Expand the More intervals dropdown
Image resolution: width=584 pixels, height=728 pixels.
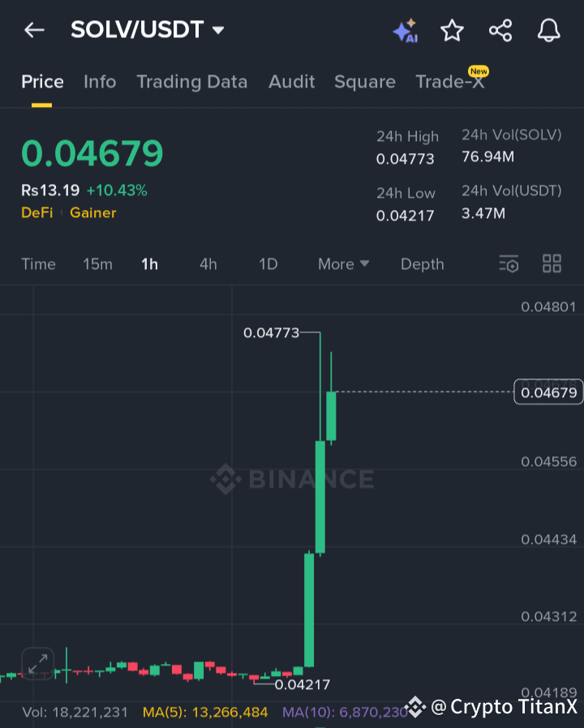coord(343,264)
